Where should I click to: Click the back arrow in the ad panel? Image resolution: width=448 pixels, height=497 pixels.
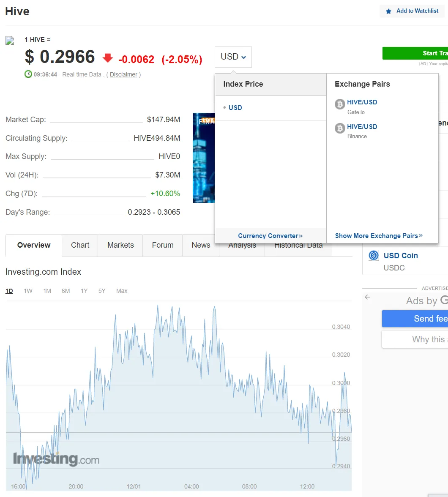click(x=367, y=297)
